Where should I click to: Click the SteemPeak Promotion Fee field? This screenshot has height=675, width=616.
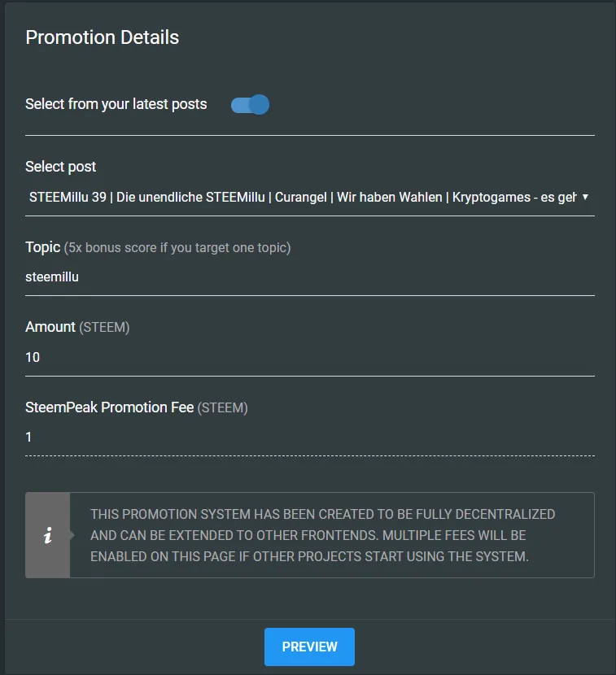coord(310,438)
